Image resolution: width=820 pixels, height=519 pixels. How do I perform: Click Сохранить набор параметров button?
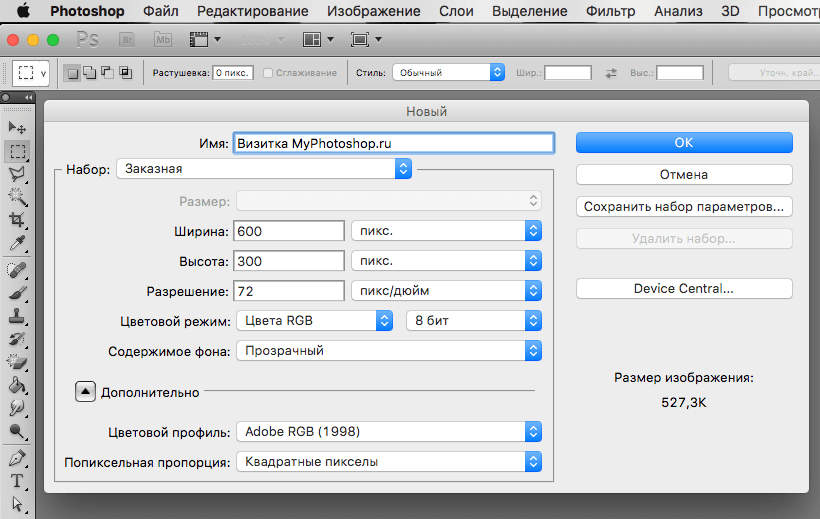point(684,207)
